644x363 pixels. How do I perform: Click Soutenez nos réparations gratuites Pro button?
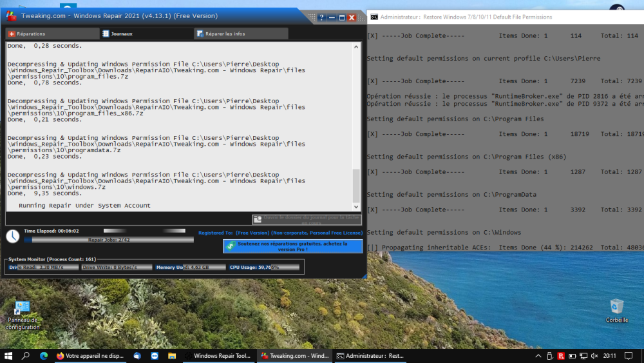(292, 246)
